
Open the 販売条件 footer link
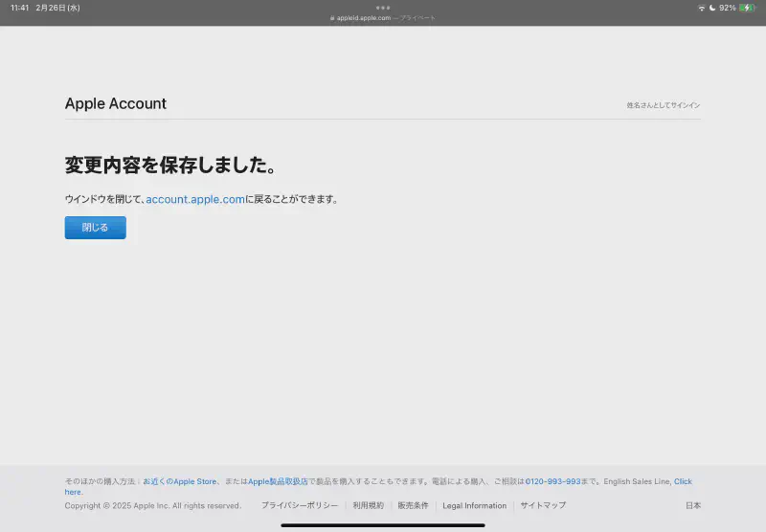click(x=413, y=505)
